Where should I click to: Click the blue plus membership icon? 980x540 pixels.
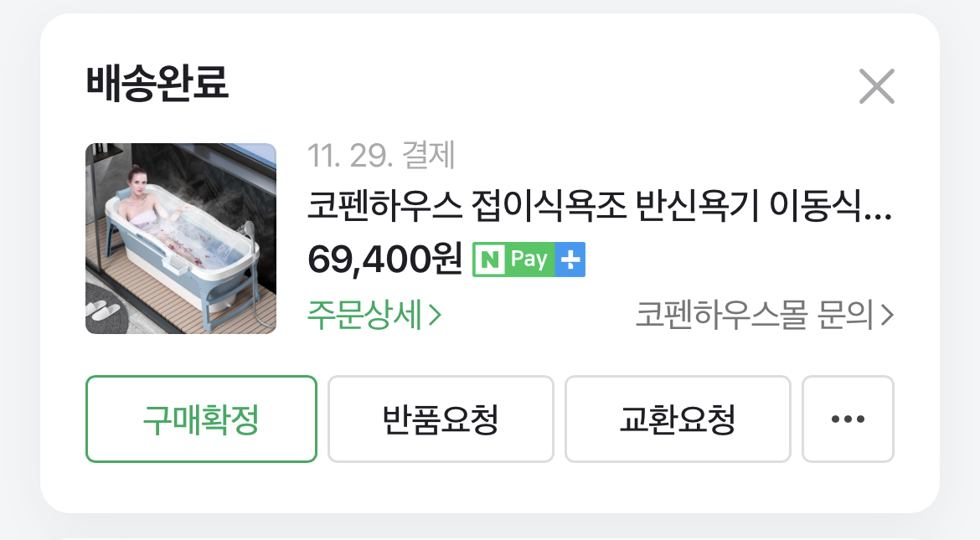tap(570, 260)
